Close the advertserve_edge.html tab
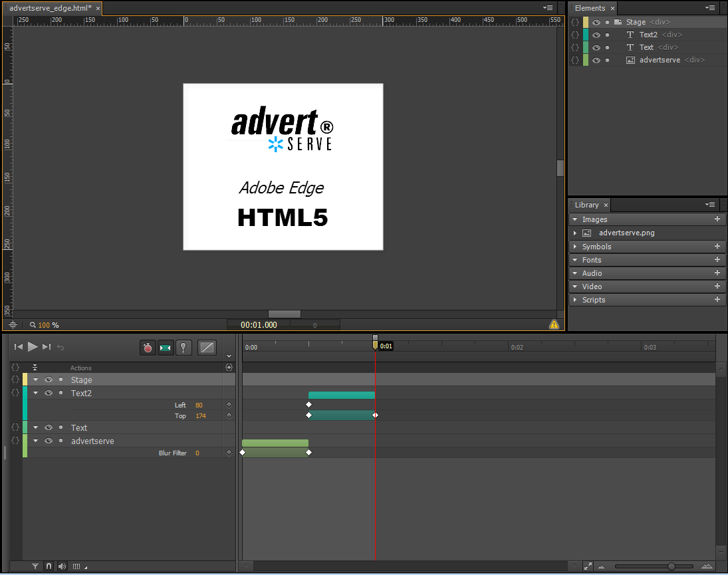The height and width of the screenshot is (575, 728). click(x=98, y=9)
